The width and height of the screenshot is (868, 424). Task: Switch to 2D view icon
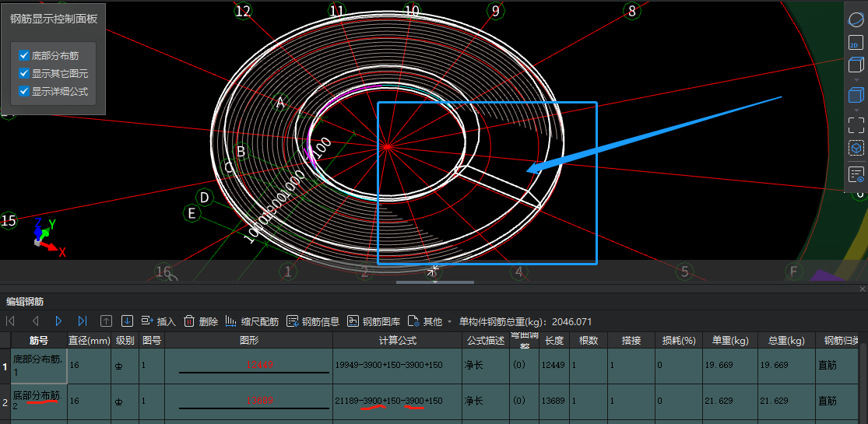[856, 42]
